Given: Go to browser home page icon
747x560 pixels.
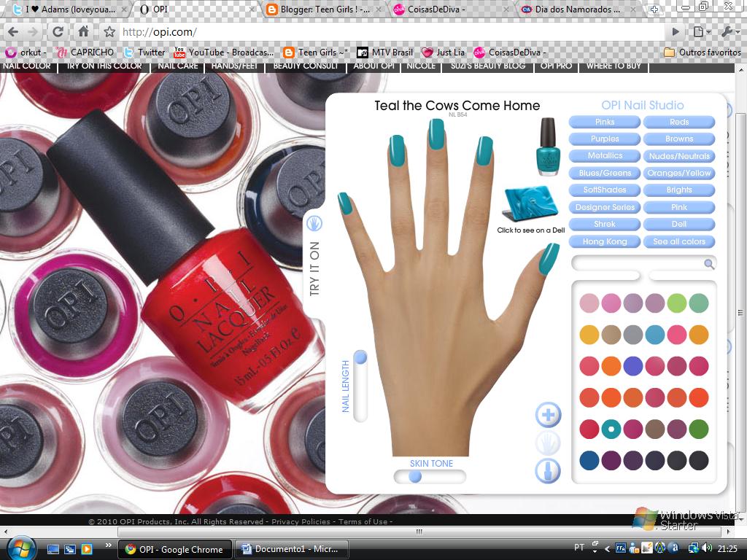Looking at the screenshot, I should [83, 31].
